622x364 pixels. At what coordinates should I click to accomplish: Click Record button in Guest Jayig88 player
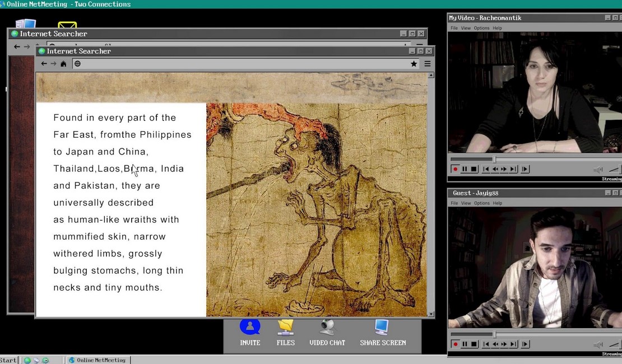pos(455,344)
